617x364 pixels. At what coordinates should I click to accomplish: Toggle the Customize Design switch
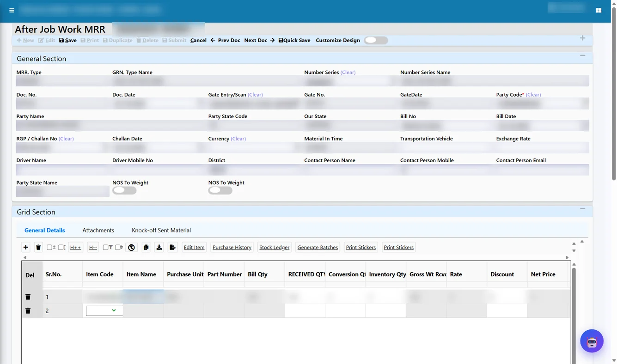[376, 40]
